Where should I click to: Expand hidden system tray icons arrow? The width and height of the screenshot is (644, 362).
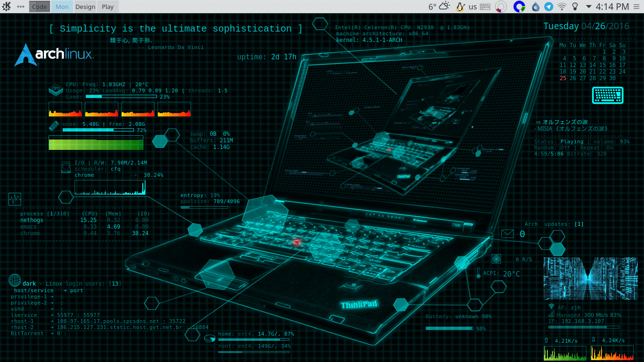(588, 7)
